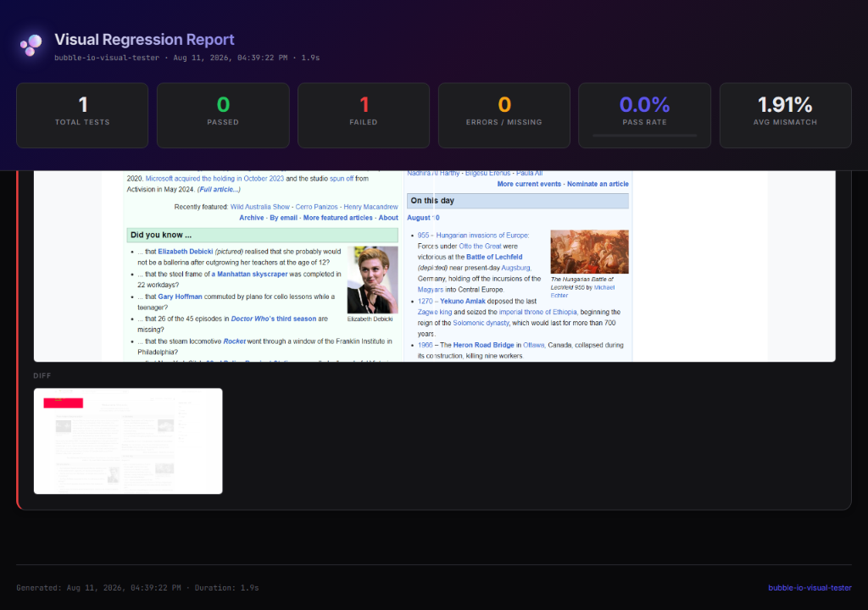868x610 pixels.
Task: Click the header subtitle with timestamp text
Action: click(187, 58)
